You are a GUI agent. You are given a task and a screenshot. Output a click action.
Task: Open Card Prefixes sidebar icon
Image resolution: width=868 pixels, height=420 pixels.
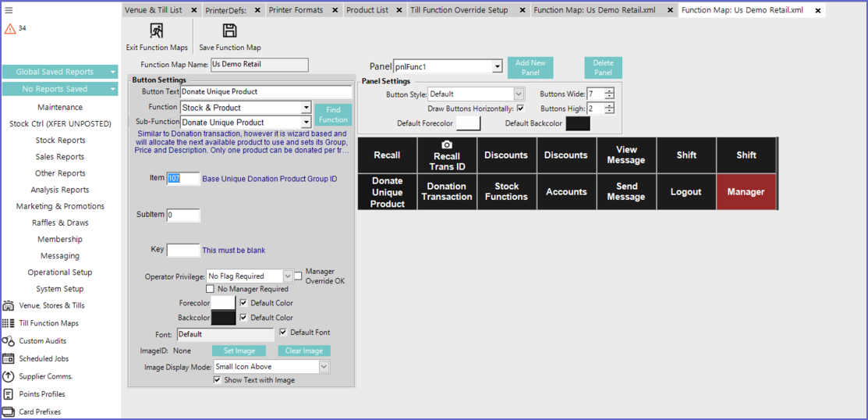click(9, 411)
